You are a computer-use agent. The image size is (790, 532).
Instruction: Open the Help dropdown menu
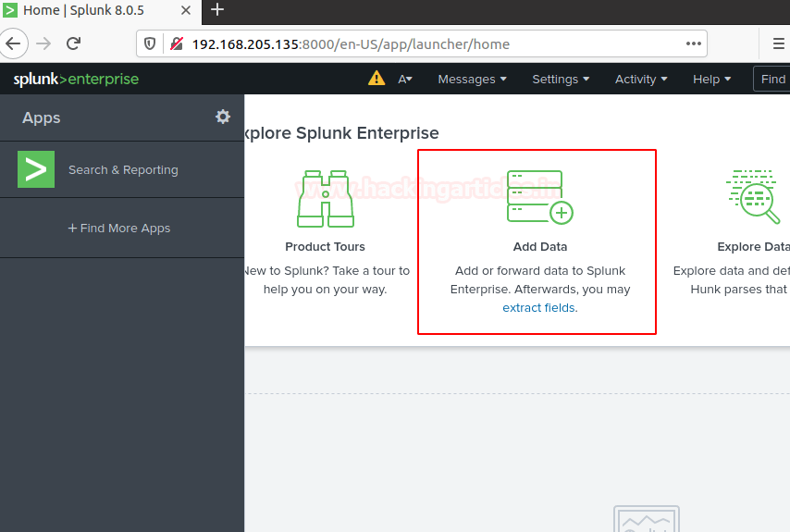point(711,80)
